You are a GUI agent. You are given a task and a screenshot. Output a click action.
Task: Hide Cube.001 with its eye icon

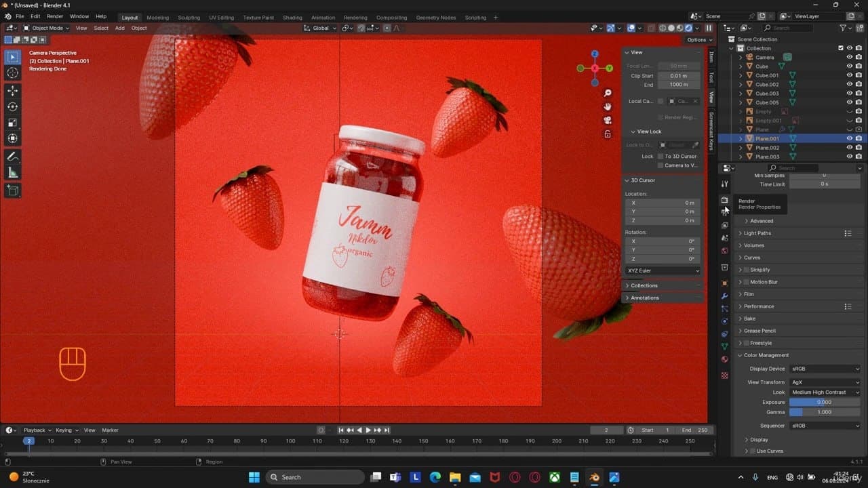[x=849, y=75]
